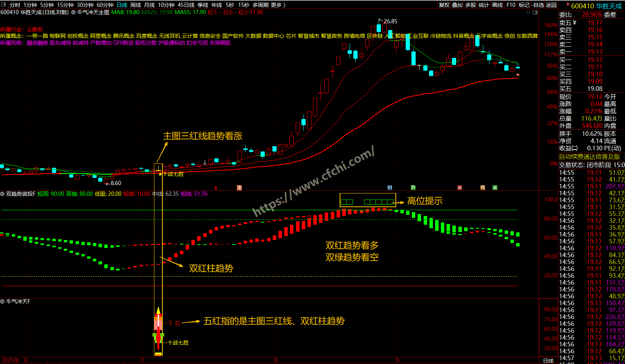Click the 减 event marker icon
Viewport: 625px width, 364px height.
[495, 188]
